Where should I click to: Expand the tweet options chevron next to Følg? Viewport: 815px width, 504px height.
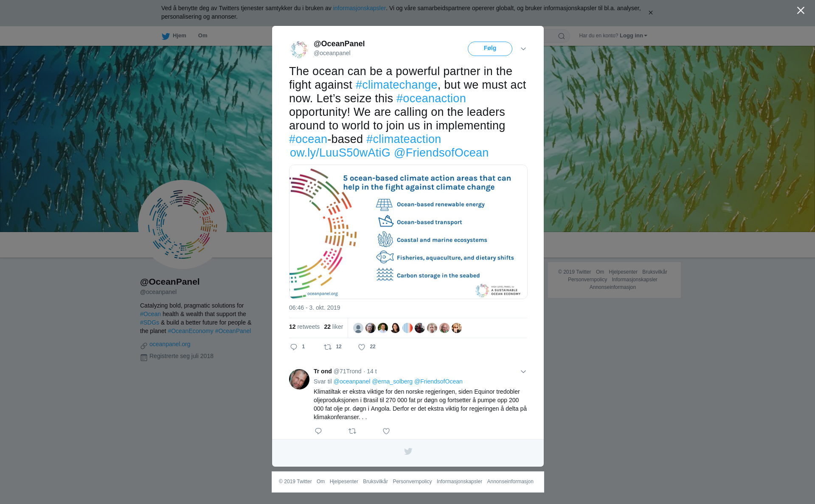523,49
